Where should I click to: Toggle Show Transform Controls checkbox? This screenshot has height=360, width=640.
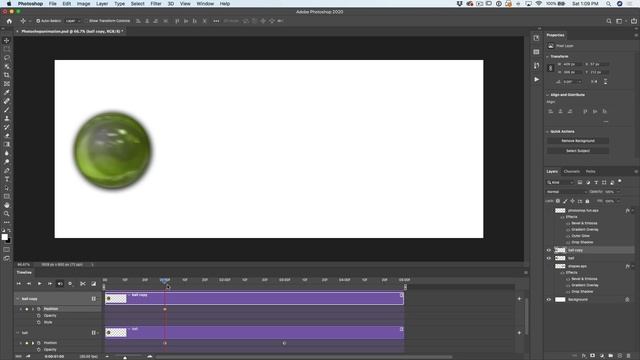[87, 21]
